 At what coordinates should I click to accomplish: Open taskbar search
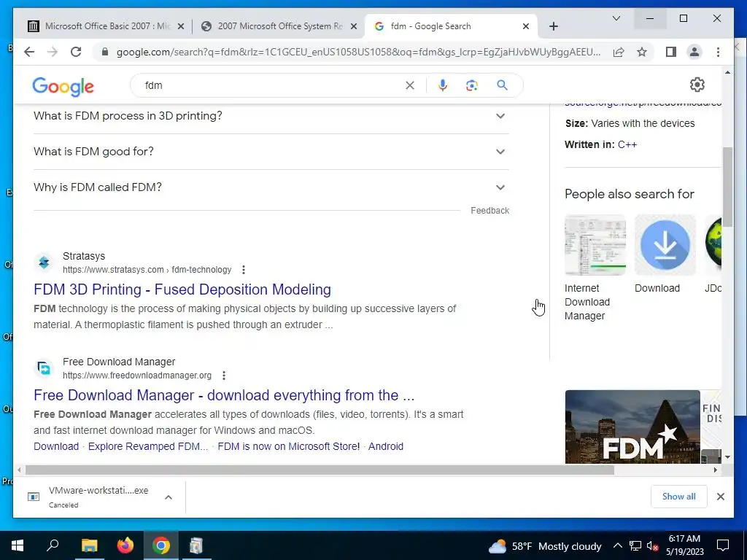point(53,545)
